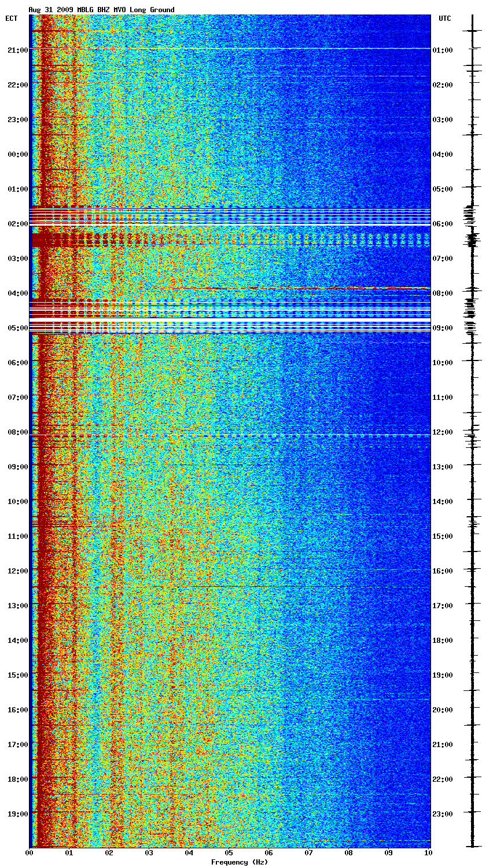
Task: Click the 11:00 UTC time label
Action: click(x=442, y=398)
